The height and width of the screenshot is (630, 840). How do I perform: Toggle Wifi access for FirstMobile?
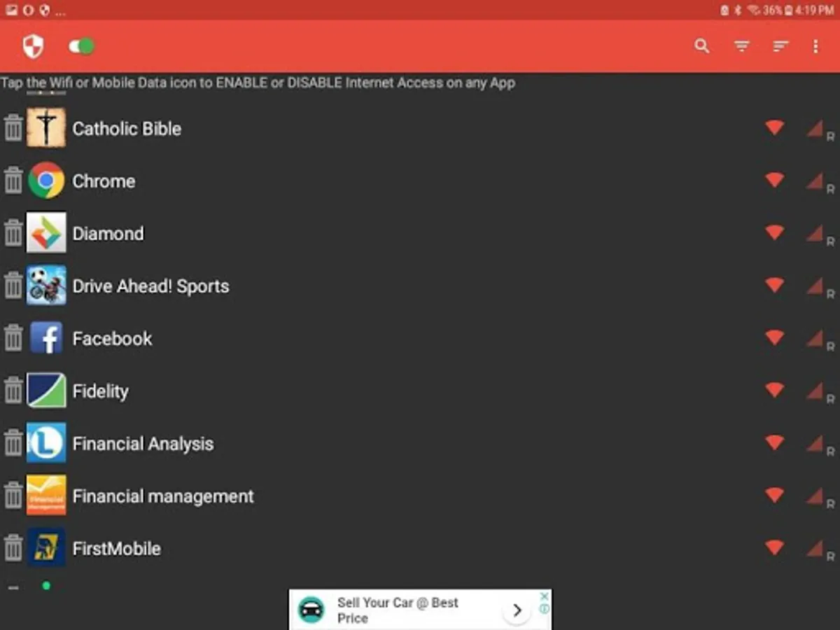click(774, 547)
